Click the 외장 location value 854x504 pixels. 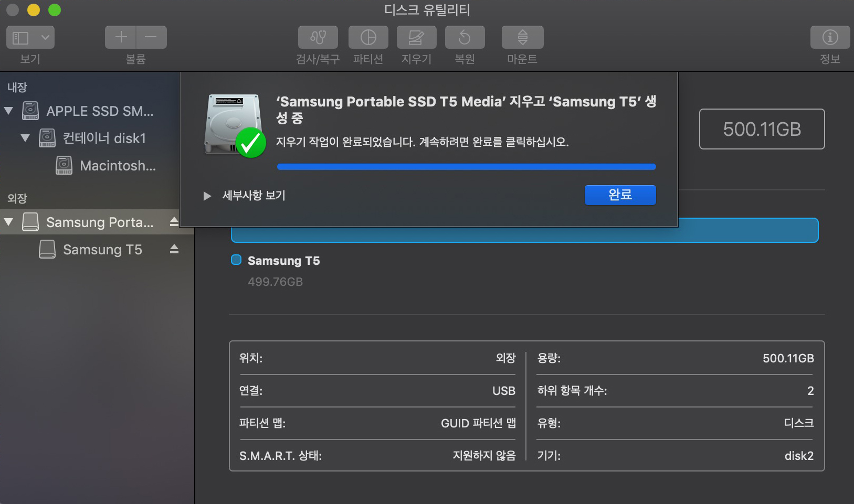pyautogui.click(x=505, y=358)
